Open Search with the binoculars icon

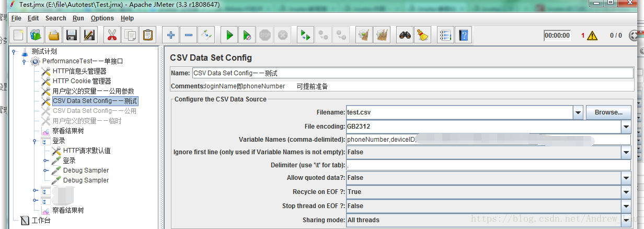(x=405, y=35)
